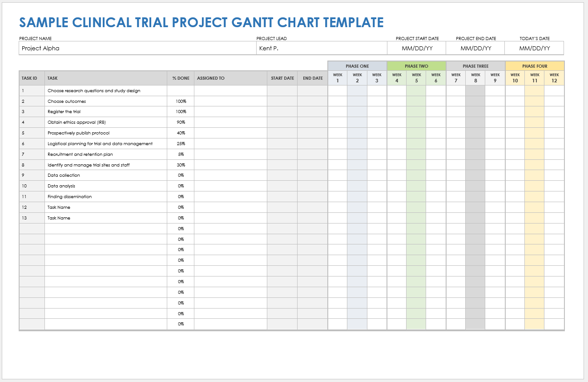Click the Project Start Date MM/DD/YY field
This screenshot has height=382, width=588.
418,48
